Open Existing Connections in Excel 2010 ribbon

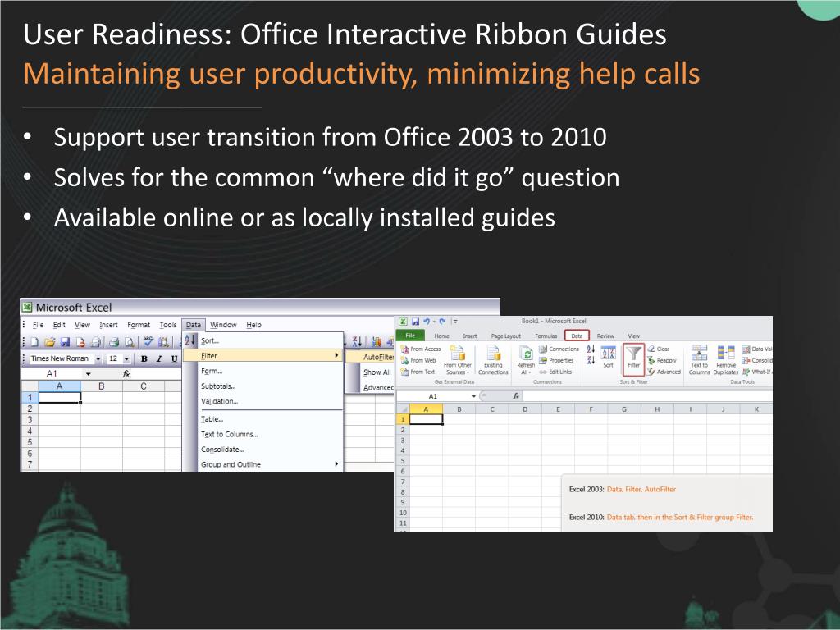coord(493,360)
